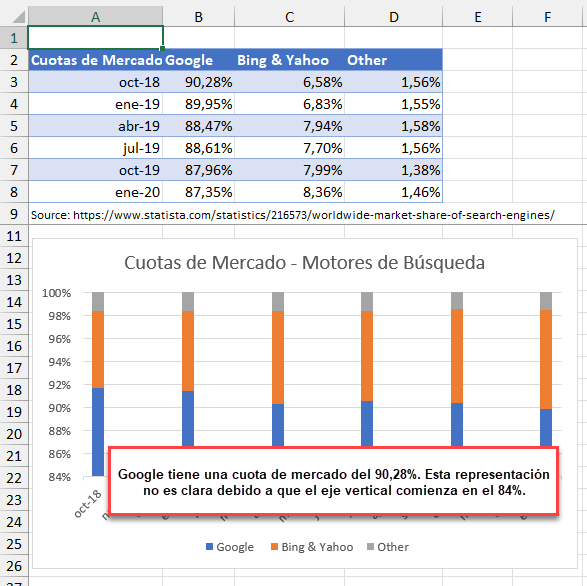Select the cell with value 88,61%

pyautogui.click(x=198, y=148)
